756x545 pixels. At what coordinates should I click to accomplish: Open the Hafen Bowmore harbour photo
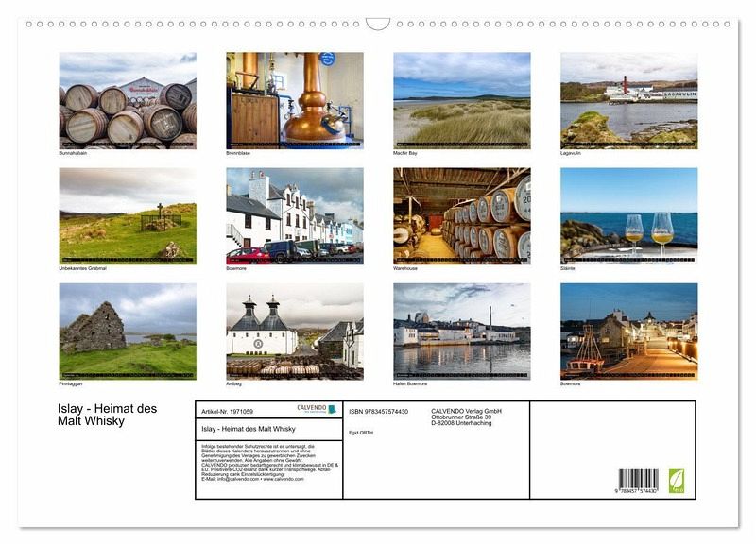click(x=462, y=332)
